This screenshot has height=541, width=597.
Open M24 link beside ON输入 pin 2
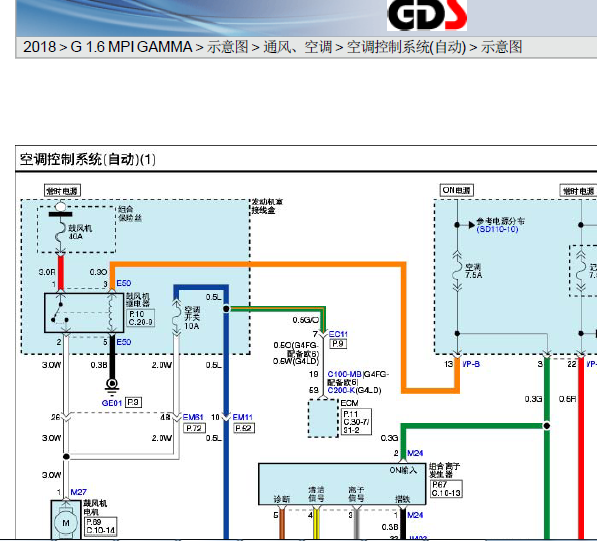tap(415, 453)
